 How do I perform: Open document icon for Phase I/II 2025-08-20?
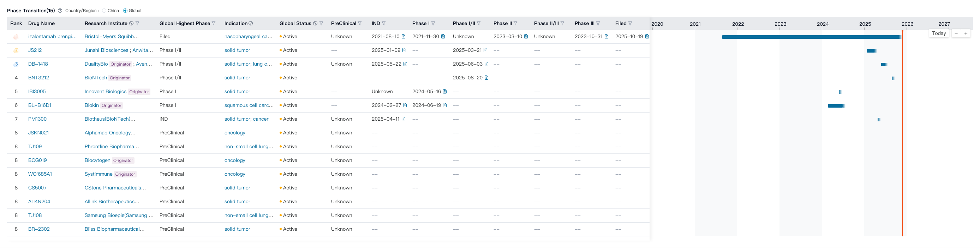point(486,78)
